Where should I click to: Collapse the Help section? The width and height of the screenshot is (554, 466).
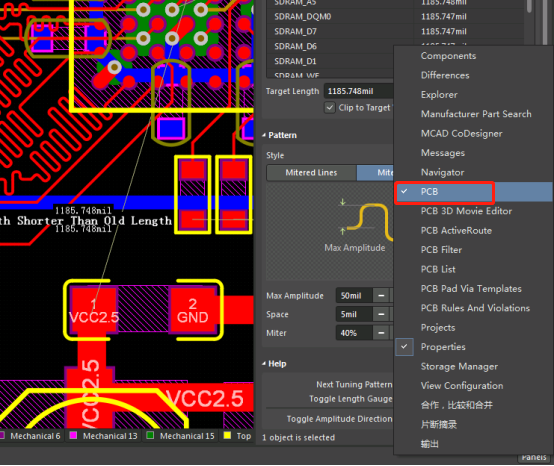pyautogui.click(x=264, y=364)
